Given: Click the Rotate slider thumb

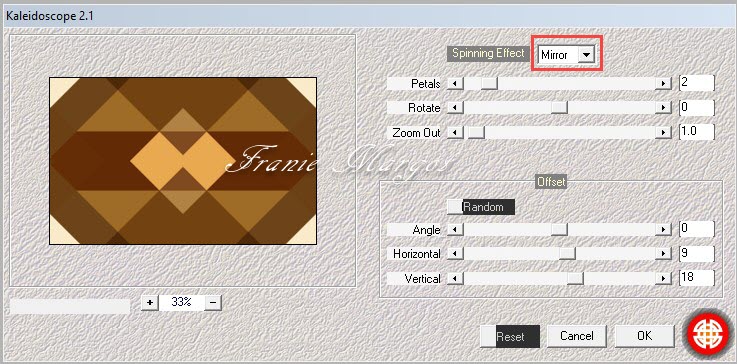Looking at the screenshot, I should click(x=559, y=108).
